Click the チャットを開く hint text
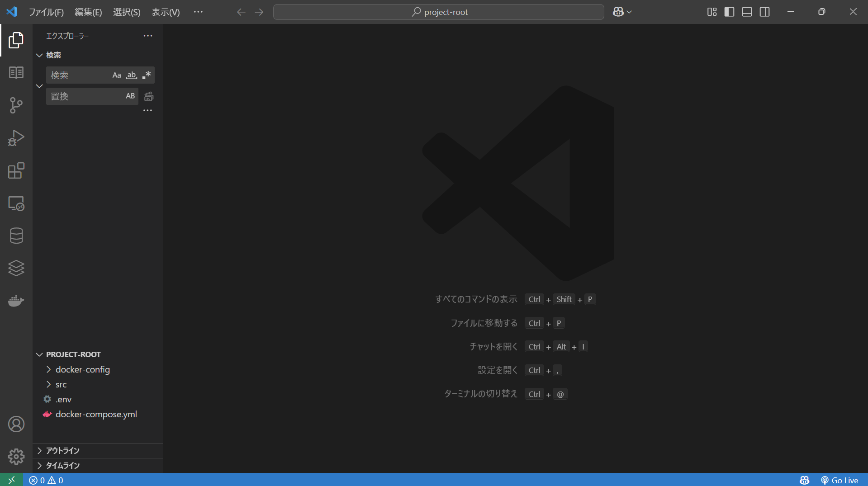The width and height of the screenshot is (868, 486). tap(493, 347)
